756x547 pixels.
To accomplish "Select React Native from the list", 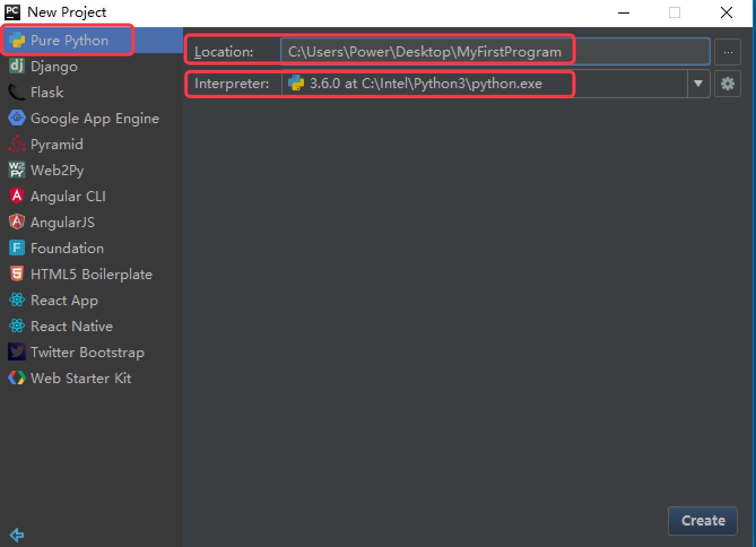I will coord(71,326).
